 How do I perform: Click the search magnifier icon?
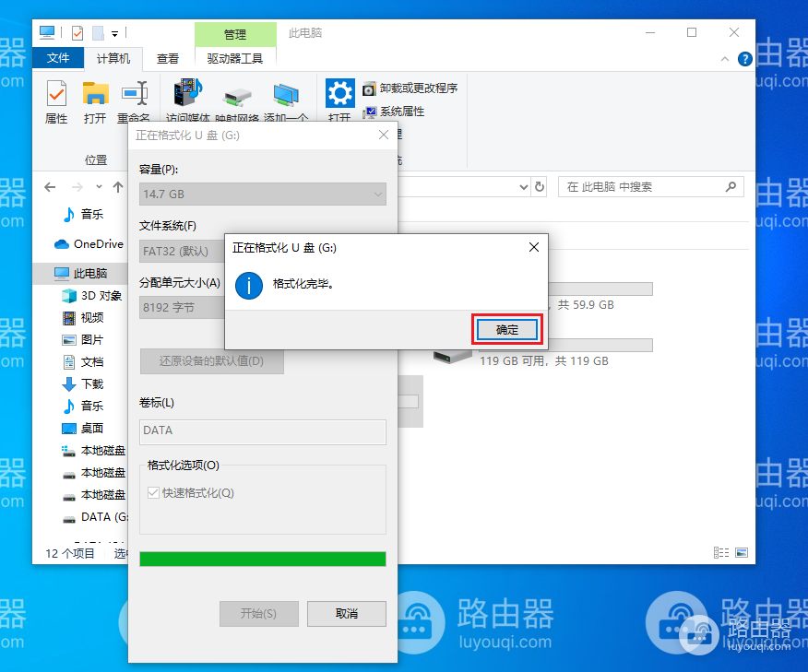click(731, 187)
